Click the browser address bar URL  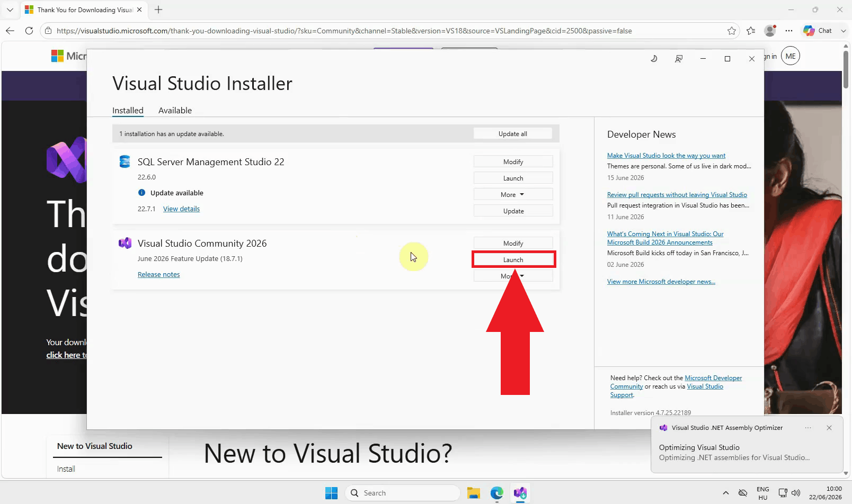coord(344,31)
